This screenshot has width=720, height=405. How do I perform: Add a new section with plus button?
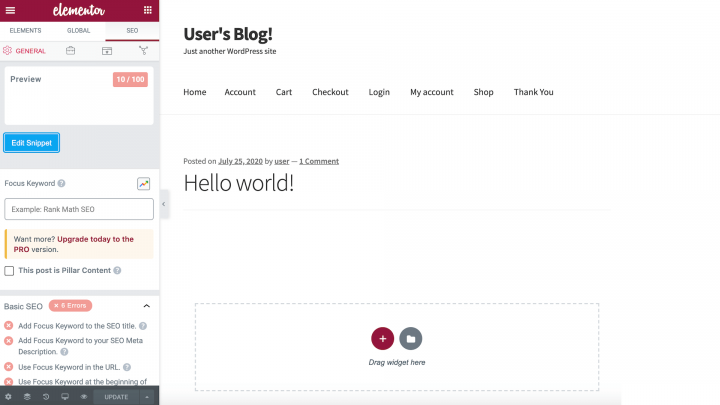pyautogui.click(x=382, y=338)
